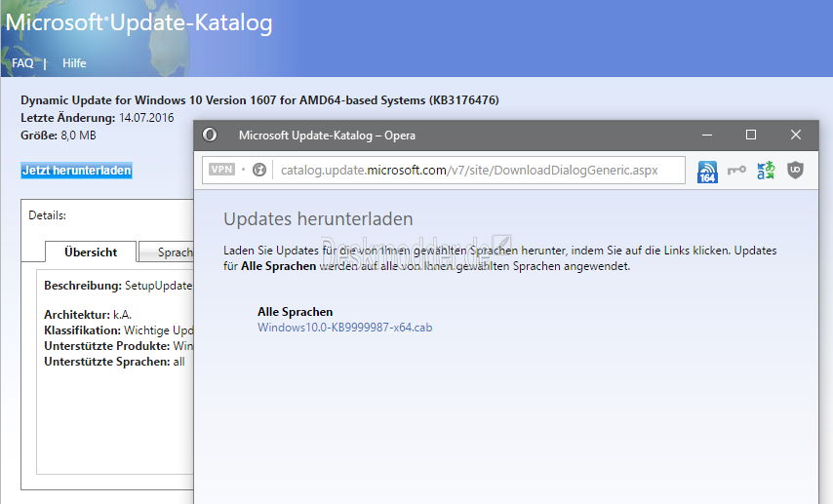This screenshot has width=833, height=504.
Task: Select the 'Unterstützte Produkte' line
Action: [118, 346]
